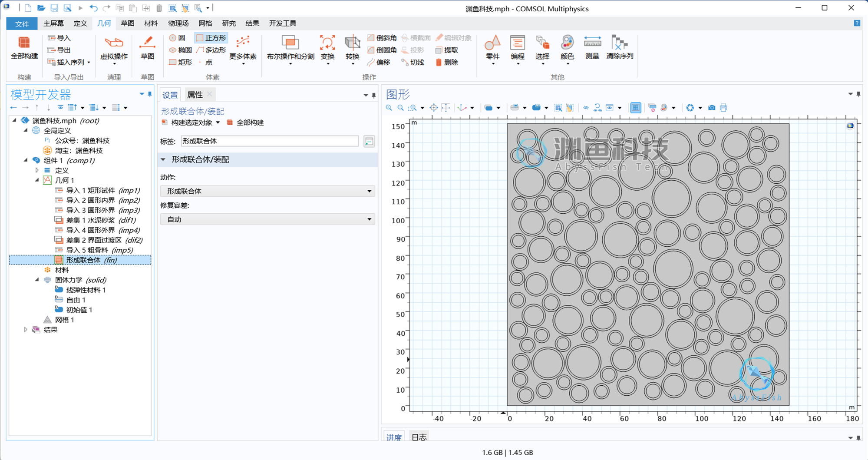Take a graphics snapshot with the camera icon
The image size is (868, 460).
(712, 108)
